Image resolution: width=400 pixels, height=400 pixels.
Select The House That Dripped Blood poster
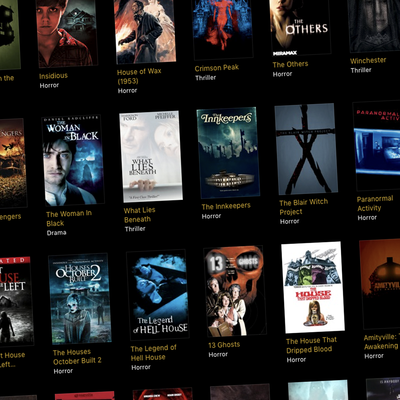point(313,287)
